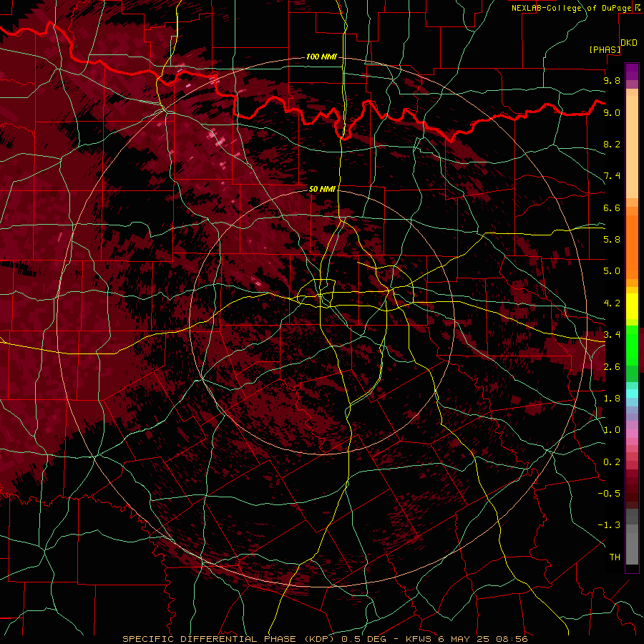Click the 6.6 scale value
The width and height of the screenshot is (644, 644).
pyautogui.click(x=612, y=208)
